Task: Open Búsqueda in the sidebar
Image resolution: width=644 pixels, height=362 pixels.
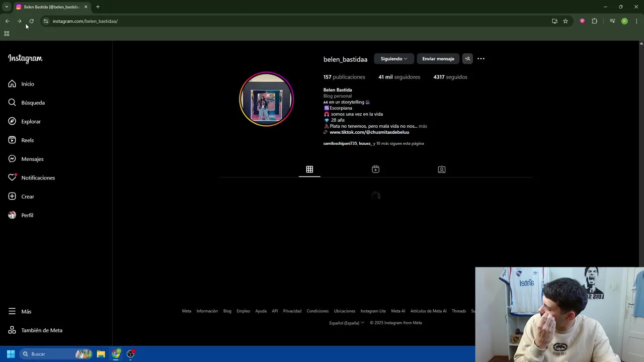Action: tap(33, 103)
